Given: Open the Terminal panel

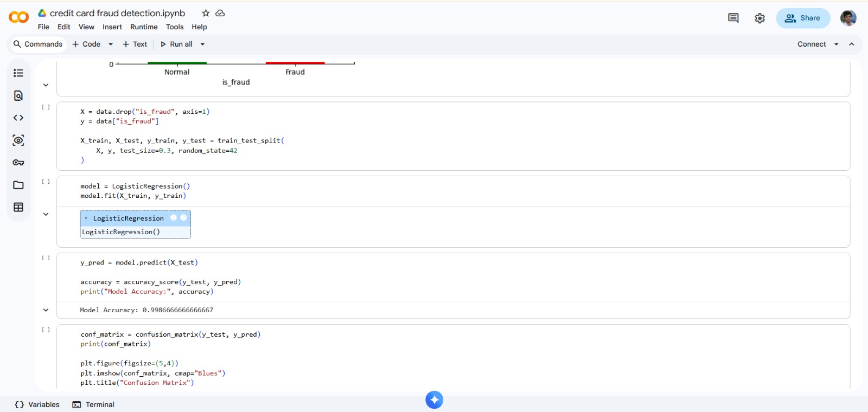Looking at the screenshot, I should coord(94,404).
